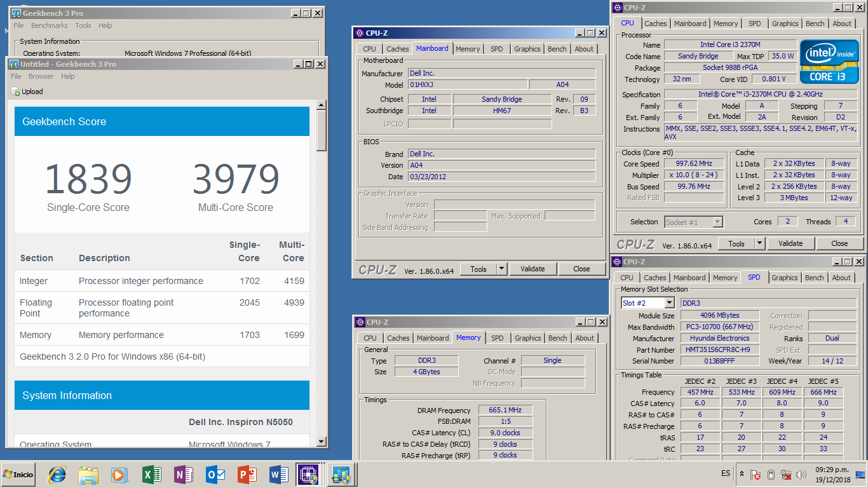Screen dimensions: 868x488
Task: Open Excel from the taskbar
Action: [152, 475]
